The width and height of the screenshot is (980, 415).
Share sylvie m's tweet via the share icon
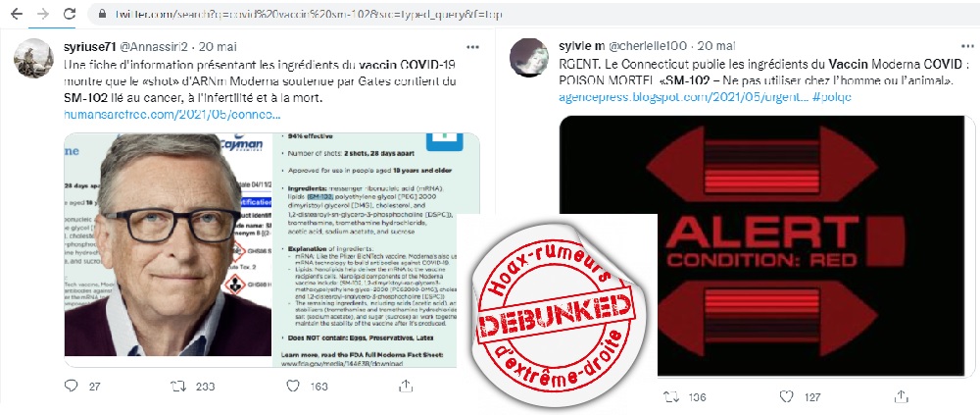point(901,396)
